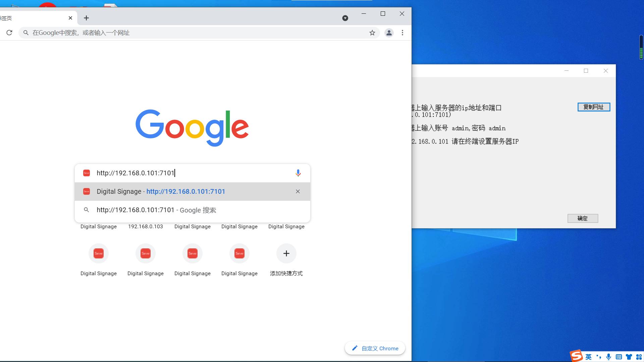
Task: Open a new tab with the plus button
Action: point(86,18)
